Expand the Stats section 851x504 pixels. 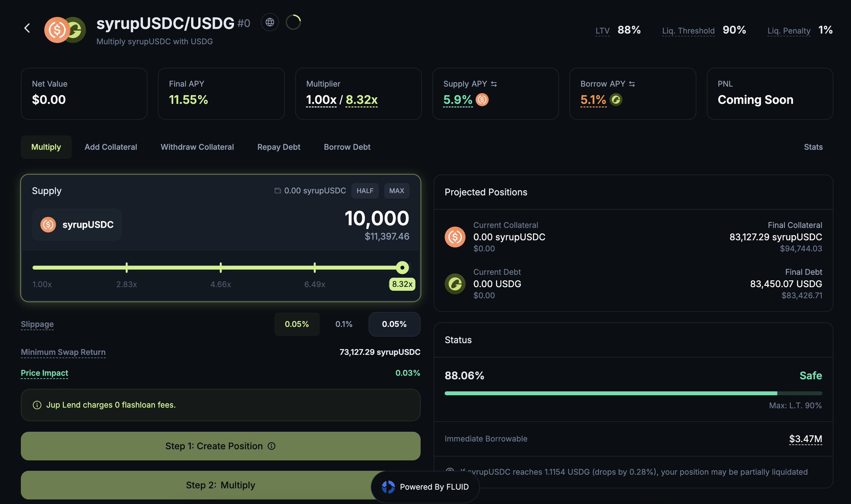coord(813,147)
